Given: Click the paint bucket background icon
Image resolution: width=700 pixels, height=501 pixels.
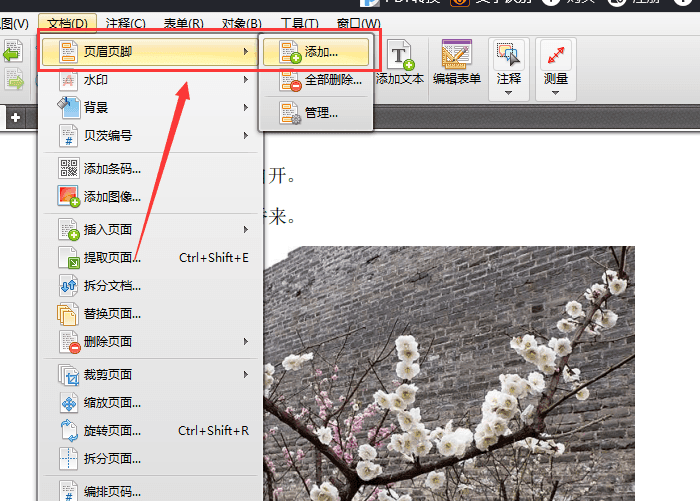Looking at the screenshot, I should [x=68, y=108].
